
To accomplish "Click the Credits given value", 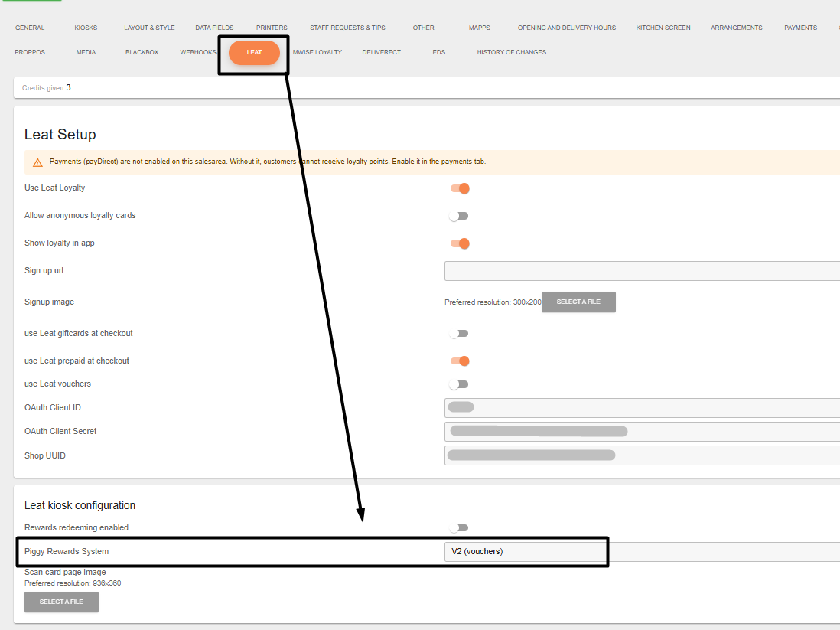I will point(69,87).
